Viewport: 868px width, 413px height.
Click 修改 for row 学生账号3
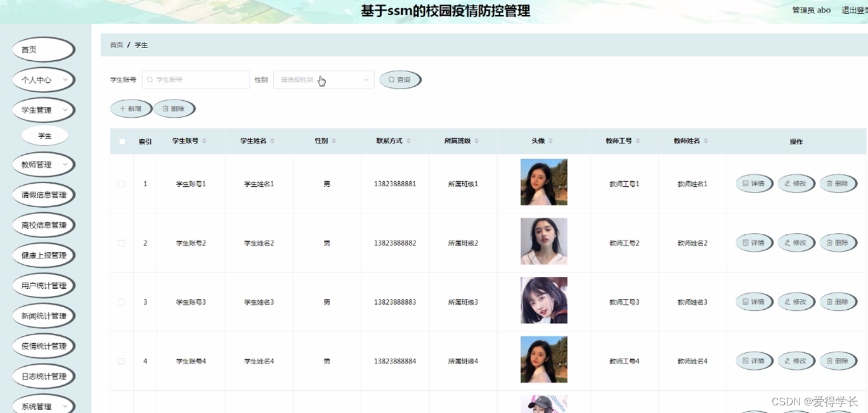[x=796, y=302]
